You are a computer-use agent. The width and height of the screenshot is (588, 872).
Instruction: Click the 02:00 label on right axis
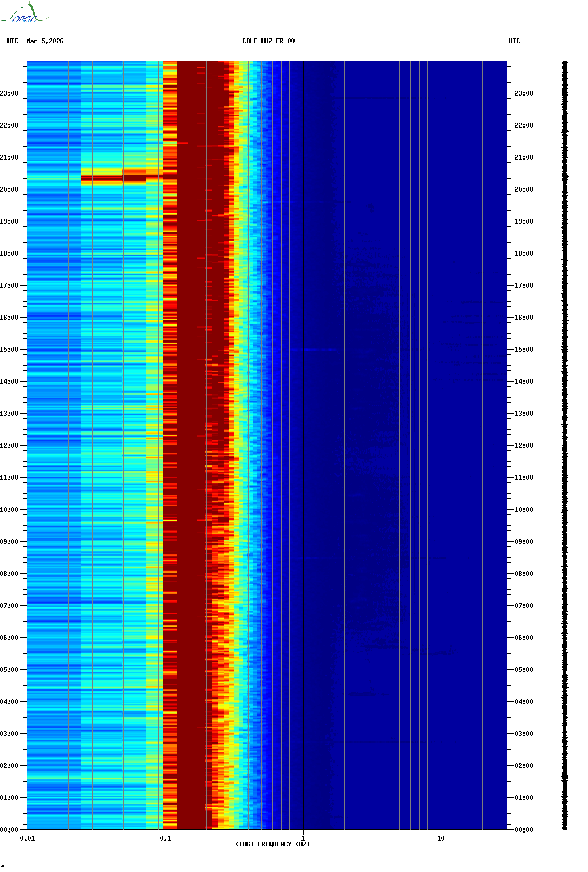[x=524, y=766]
